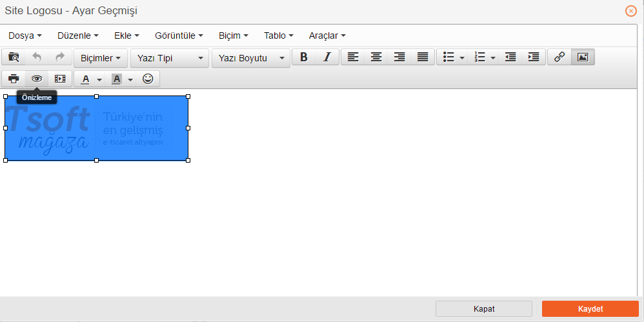Open bullet list style options arrow

(x=463, y=58)
